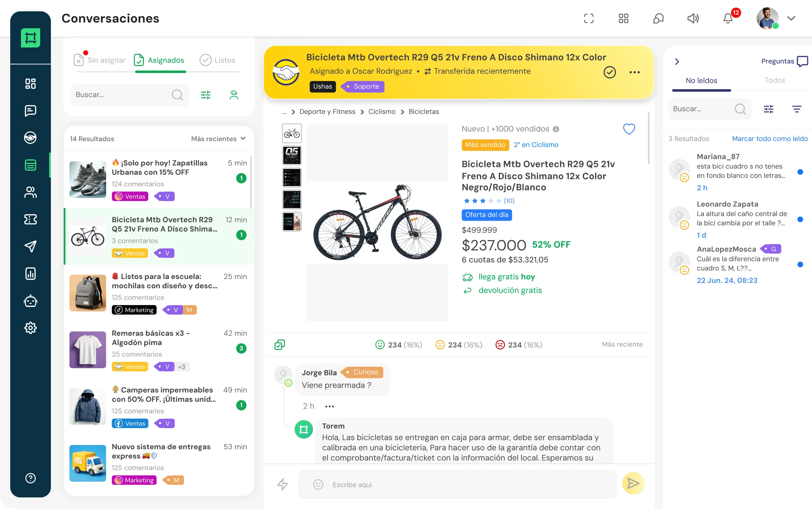
Task: Open the three-dot menu in yellow header
Action: click(634, 72)
